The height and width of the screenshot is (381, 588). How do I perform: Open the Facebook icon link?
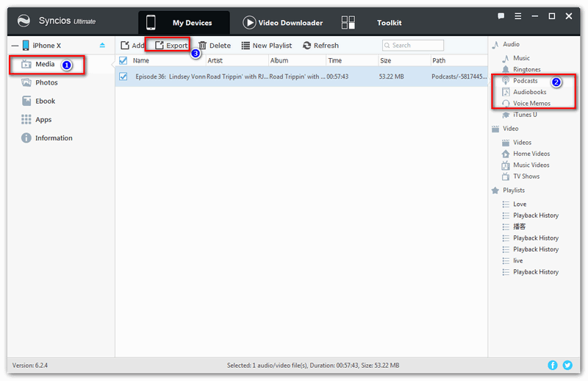tap(553, 366)
